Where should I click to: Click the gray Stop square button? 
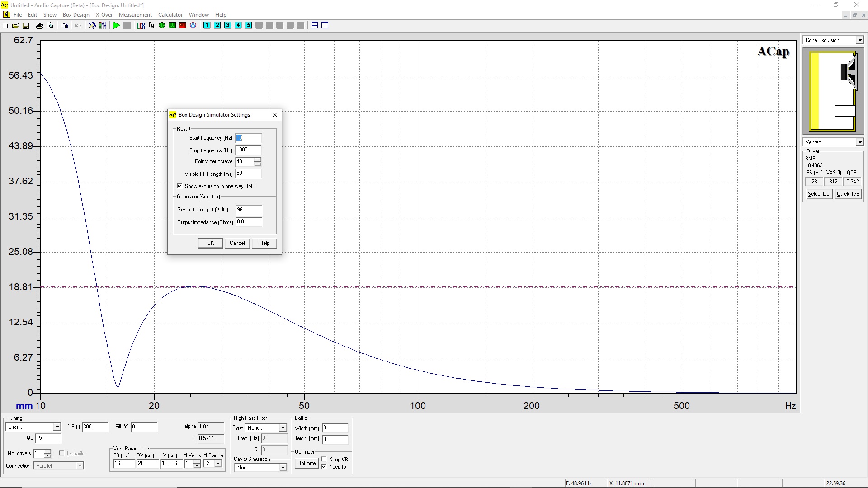pyautogui.click(x=127, y=26)
